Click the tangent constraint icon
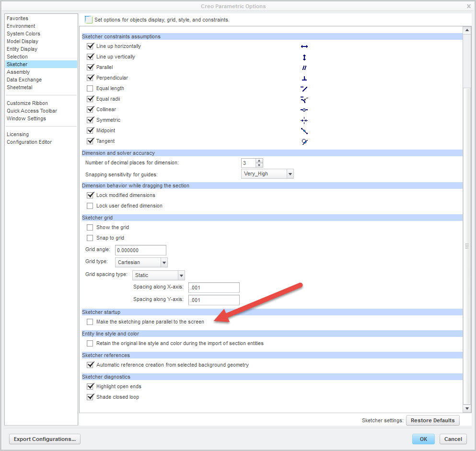The image size is (476, 451). click(x=304, y=141)
